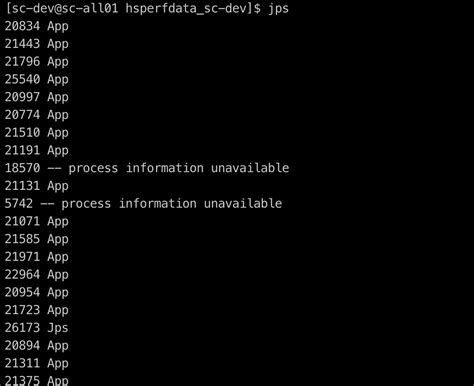Click the 20774 App row
Image resolution: width=474 pixels, height=386 pixels.
[37, 115]
